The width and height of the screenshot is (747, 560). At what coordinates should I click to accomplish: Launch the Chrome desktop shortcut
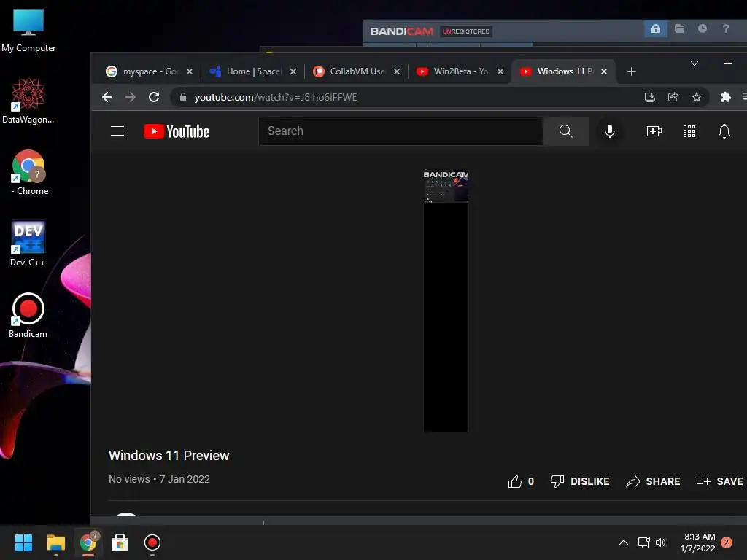pos(28,172)
